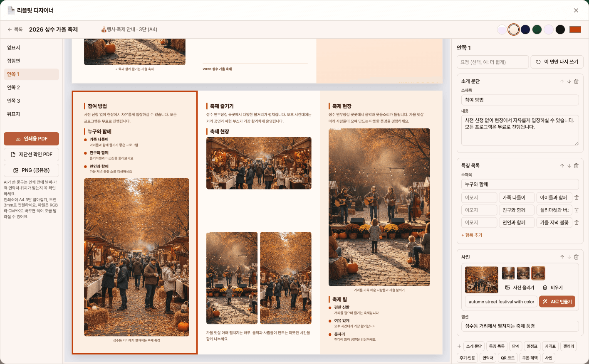Export the 재단선 확인 PDF
The width and height of the screenshot is (589, 364).
pos(31,155)
